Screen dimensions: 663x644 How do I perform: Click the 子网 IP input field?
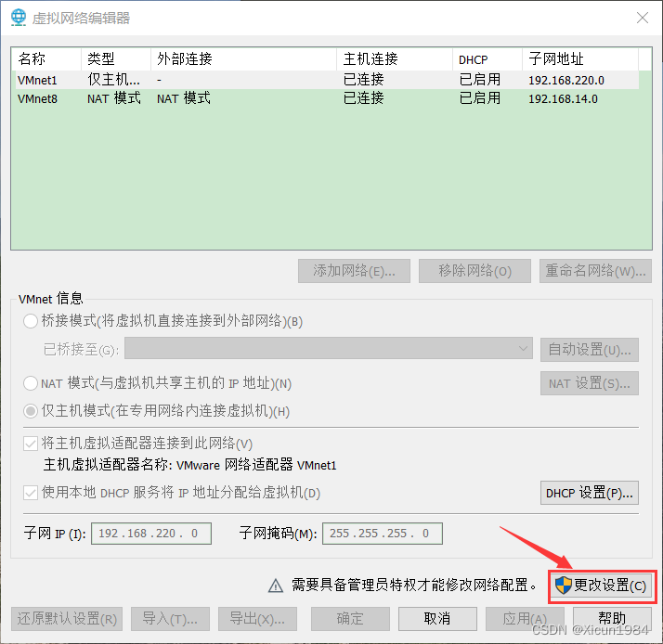(x=151, y=534)
